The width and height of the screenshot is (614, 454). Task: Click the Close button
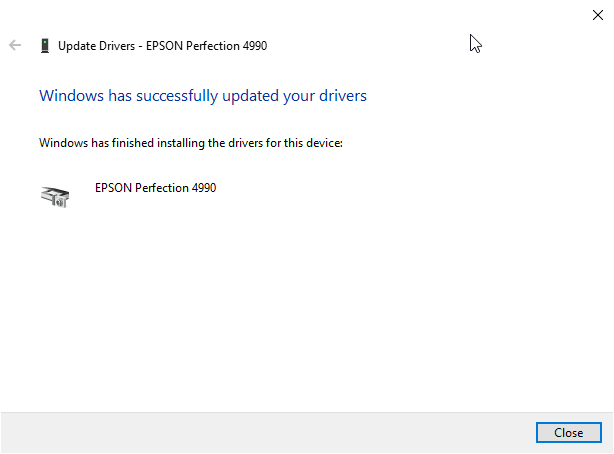pos(569,432)
